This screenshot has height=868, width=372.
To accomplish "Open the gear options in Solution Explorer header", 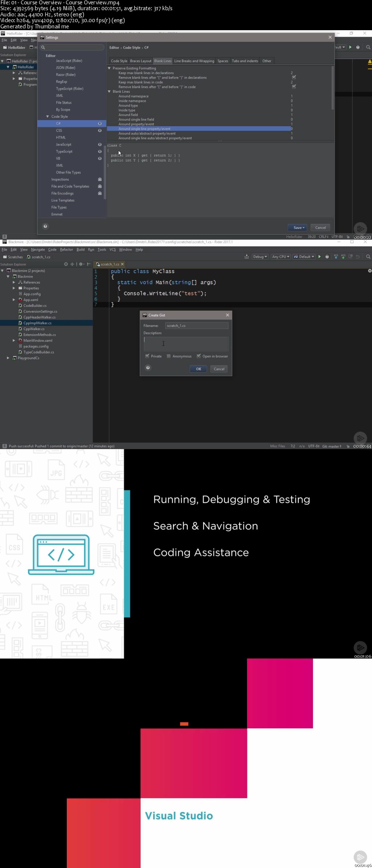I will click(81, 264).
